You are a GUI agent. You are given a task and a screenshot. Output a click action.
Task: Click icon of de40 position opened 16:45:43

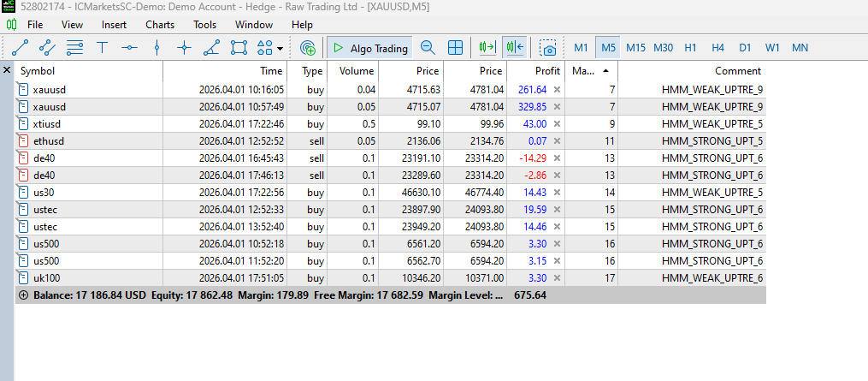click(23, 158)
